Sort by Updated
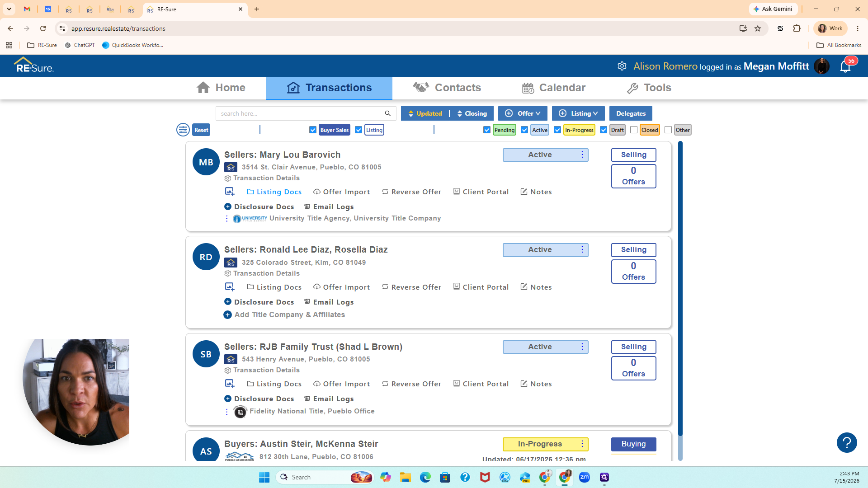The height and width of the screenshot is (488, 868). point(425,113)
